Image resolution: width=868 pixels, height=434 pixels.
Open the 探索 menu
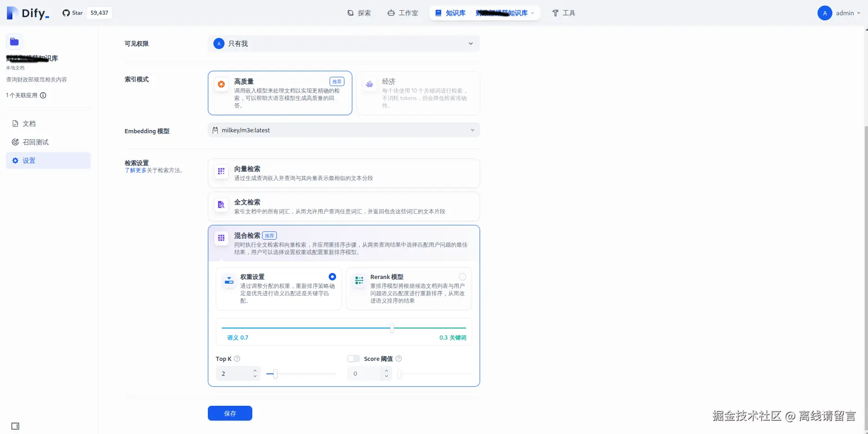tap(359, 13)
